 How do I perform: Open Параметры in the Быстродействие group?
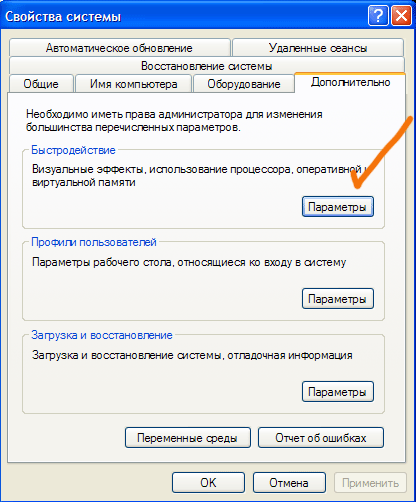pos(338,207)
